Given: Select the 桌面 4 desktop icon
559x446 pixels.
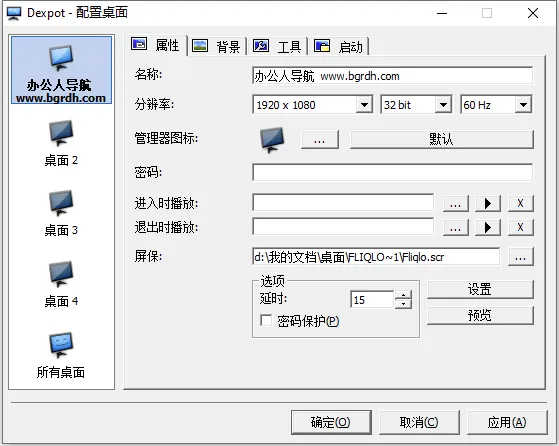Looking at the screenshot, I should pyautogui.click(x=61, y=274).
